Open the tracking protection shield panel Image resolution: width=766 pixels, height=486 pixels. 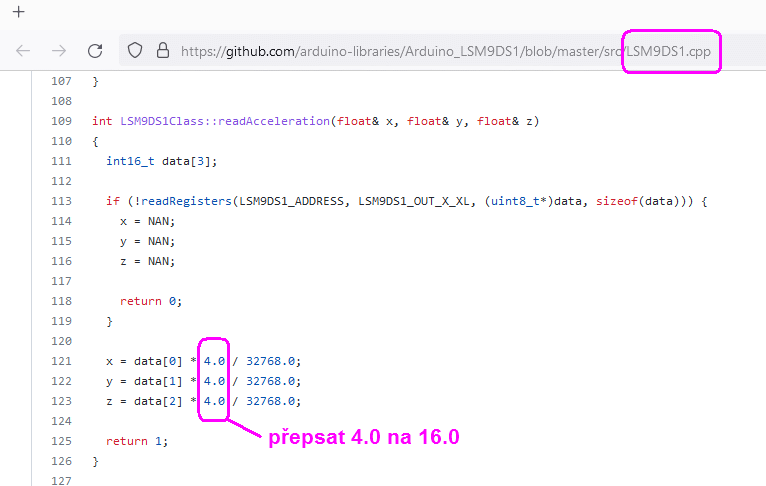[x=136, y=50]
